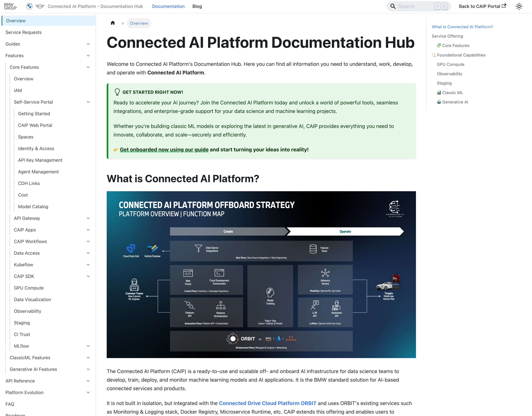Click the Connected AI Platform Documentation Hub title
The image size is (532, 416).
pyautogui.click(x=261, y=42)
